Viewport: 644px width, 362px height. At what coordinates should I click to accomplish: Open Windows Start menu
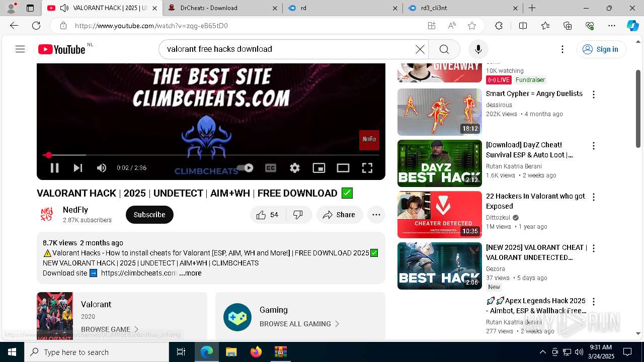point(12,352)
